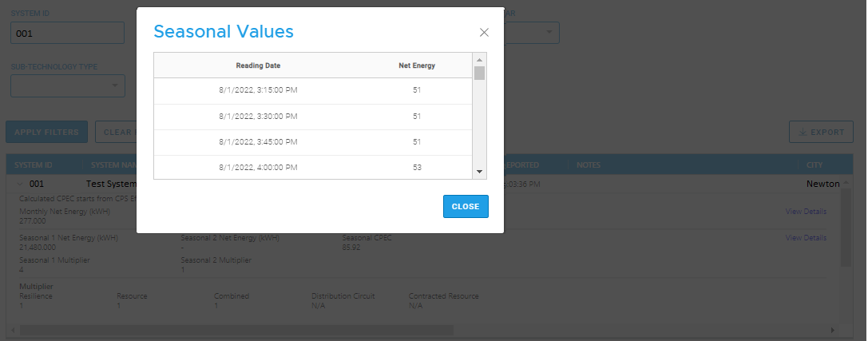The image size is (868, 341).
Task: Click the Seasonal Values table scrollbar thumb
Action: click(480, 74)
